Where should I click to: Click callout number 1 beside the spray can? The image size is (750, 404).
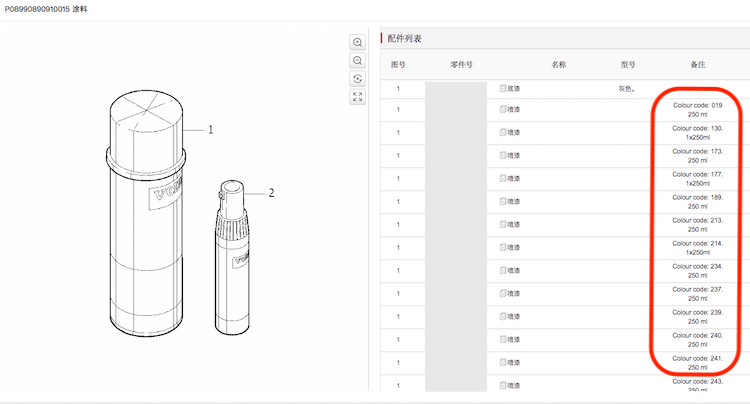[x=210, y=130]
